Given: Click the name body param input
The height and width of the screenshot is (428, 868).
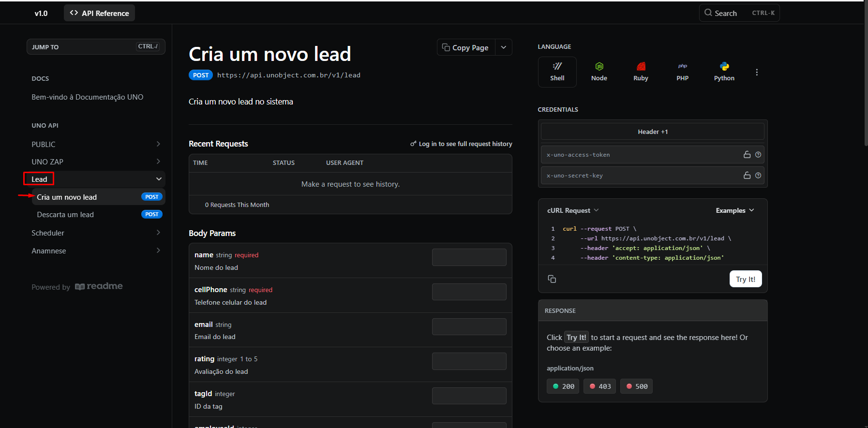Looking at the screenshot, I should click(469, 257).
